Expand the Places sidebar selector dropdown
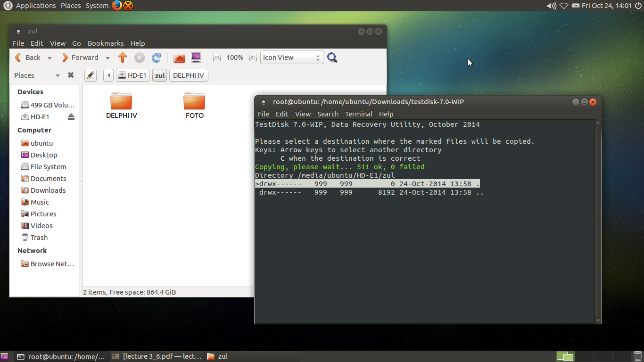Image resolution: width=644 pixels, height=362 pixels. click(58, 75)
